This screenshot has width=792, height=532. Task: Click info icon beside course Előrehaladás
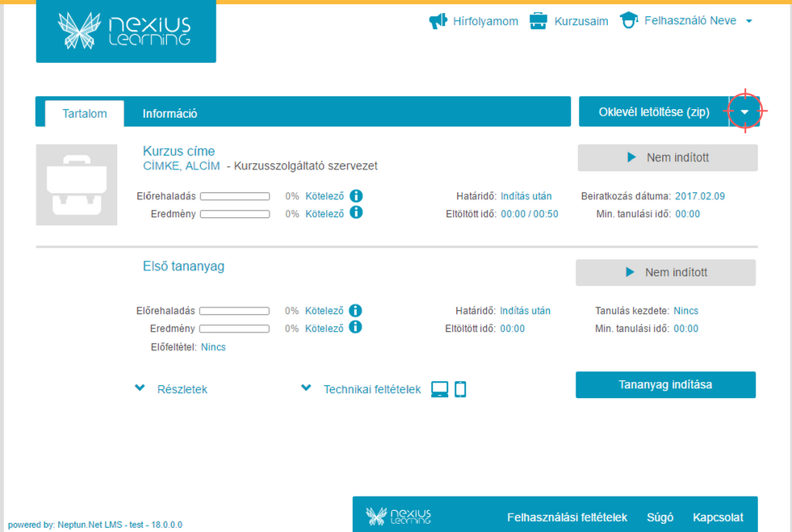(356, 195)
